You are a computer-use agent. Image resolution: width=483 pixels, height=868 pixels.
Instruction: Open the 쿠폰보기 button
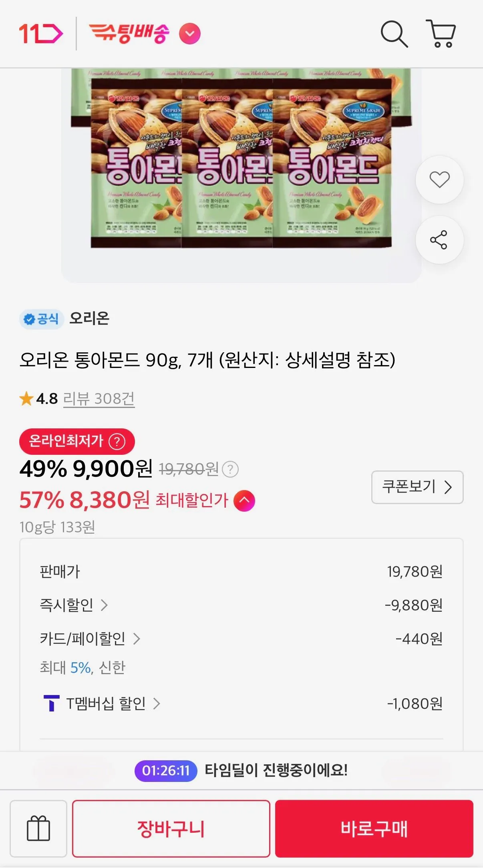[417, 487]
